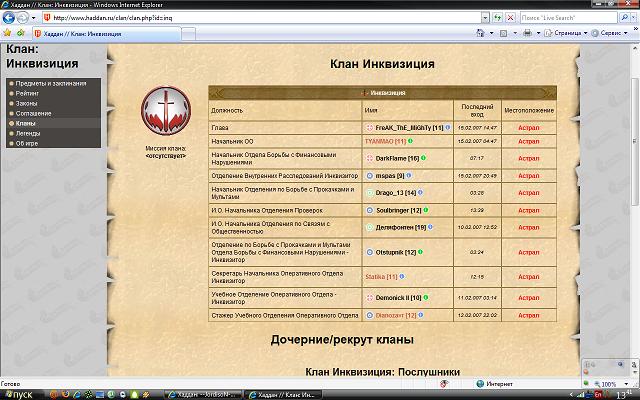
Task: Click the clan badge icon before Drago_13
Action: click(370, 192)
